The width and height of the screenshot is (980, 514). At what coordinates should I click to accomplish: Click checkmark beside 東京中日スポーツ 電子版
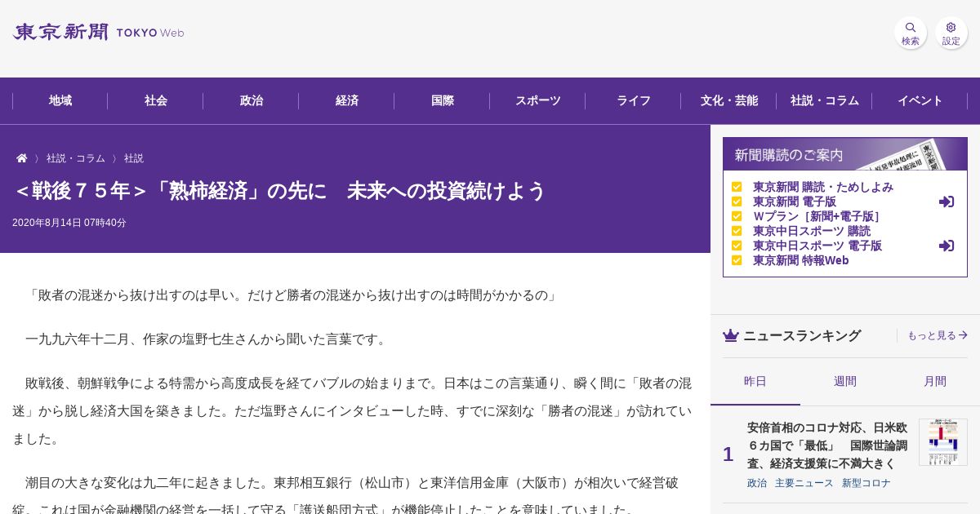point(737,246)
